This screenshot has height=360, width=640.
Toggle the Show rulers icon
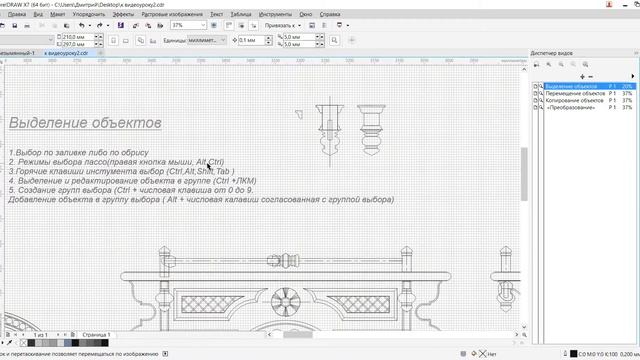[229, 25]
